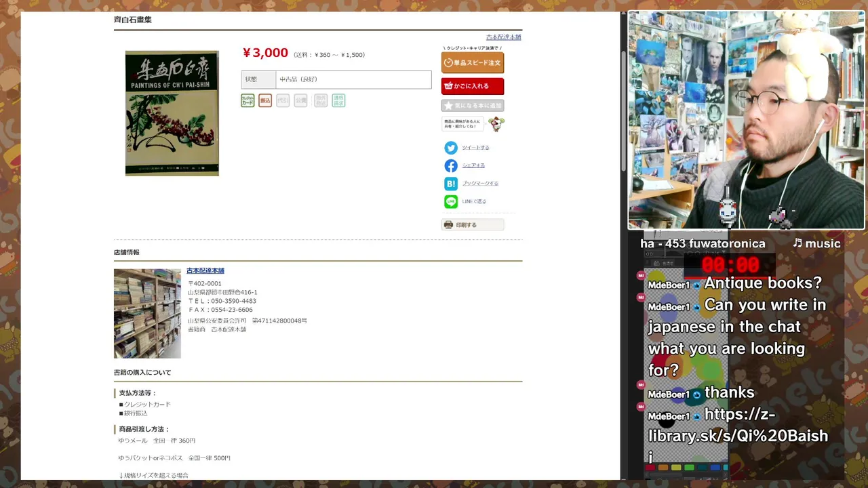Click the 印刷する print button
This screenshot has height=488, width=868.
[x=473, y=225]
